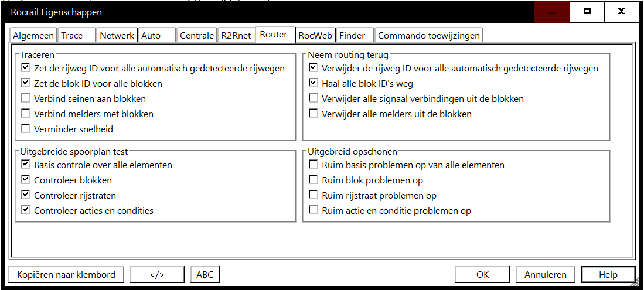This screenshot has height=290, width=644.
Task: Switch to the Algemeen tab
Action: (x=34, y=36)
